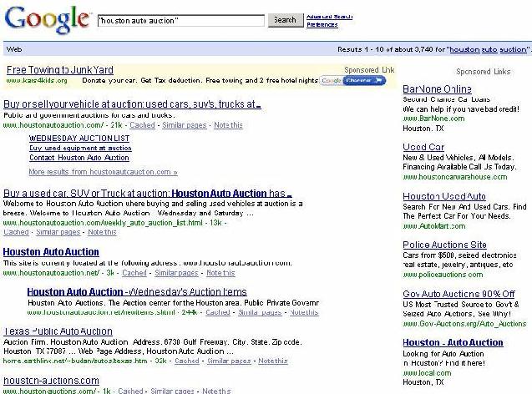Click the www.BarNone.com URL text
The width and height of the screenshot is (532, 394).
pyautogui.click(x=433, y=119)
